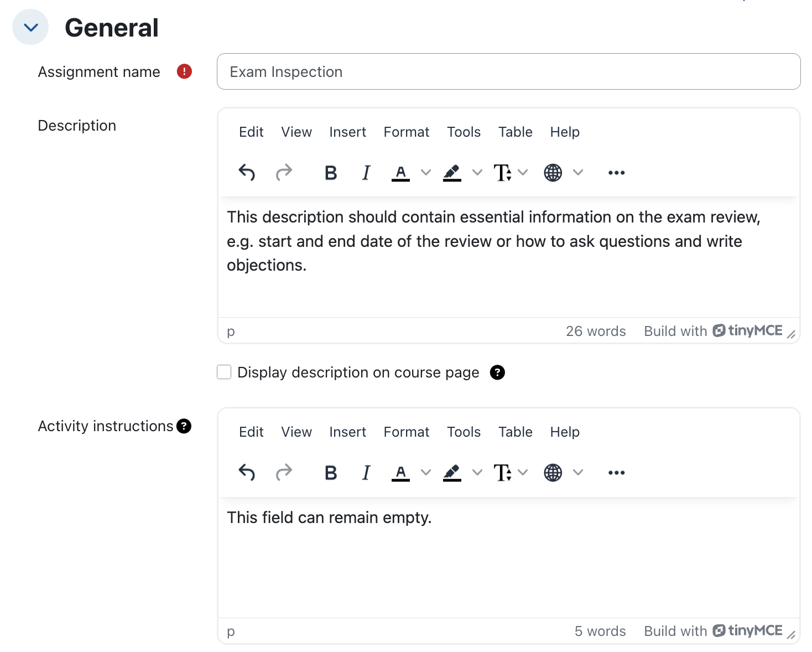Undo in the Description editor
Screen dimensions: 812x652
coord(247,173)
